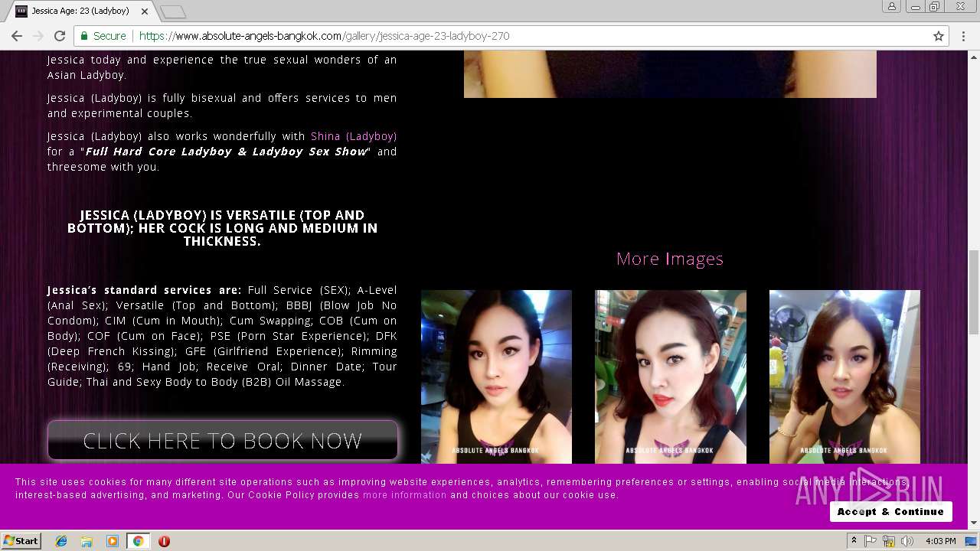Close the Jessica Age: 23 tab
This screenshot has width=980, height=551.
(x=145, y=11)
